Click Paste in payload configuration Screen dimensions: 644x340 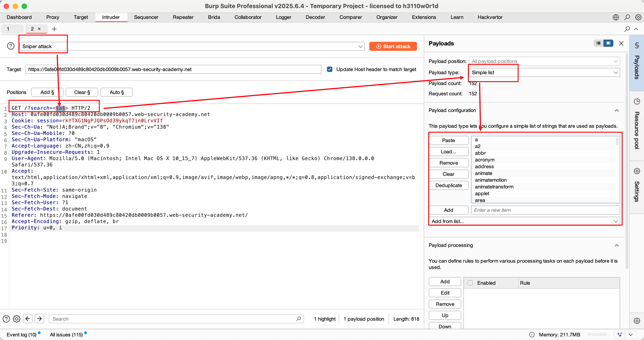[x=449, y=140]
